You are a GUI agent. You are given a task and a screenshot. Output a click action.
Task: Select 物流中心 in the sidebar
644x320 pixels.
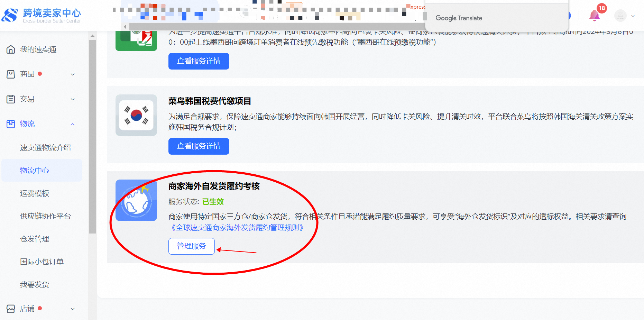point(42,170)
